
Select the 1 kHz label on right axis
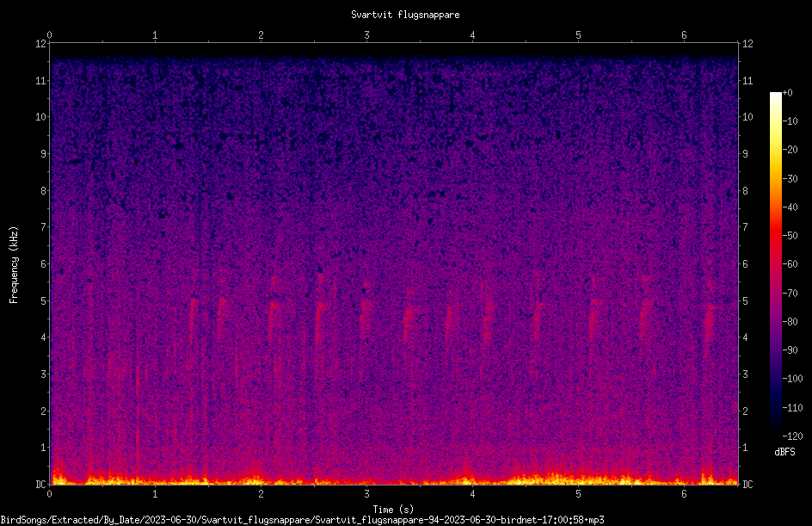click(x=745, y=448)
